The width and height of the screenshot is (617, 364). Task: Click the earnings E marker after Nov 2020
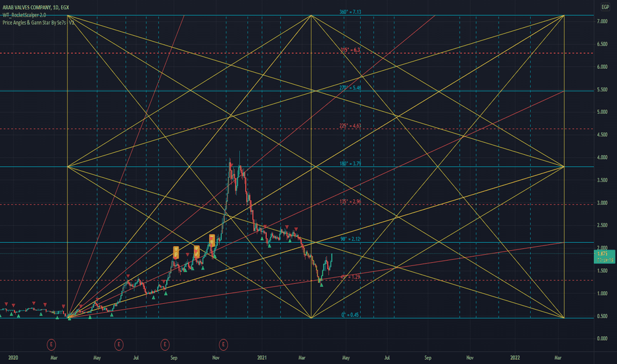(223, 345)
